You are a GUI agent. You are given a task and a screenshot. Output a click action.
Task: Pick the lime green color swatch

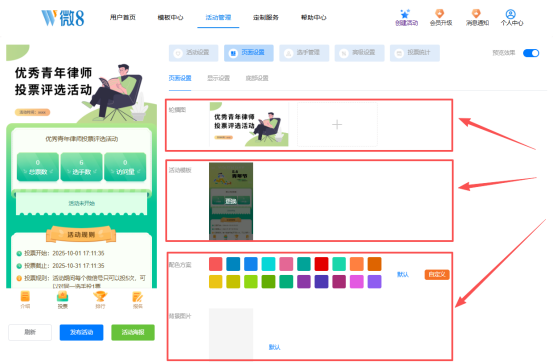tap(251, 281)
